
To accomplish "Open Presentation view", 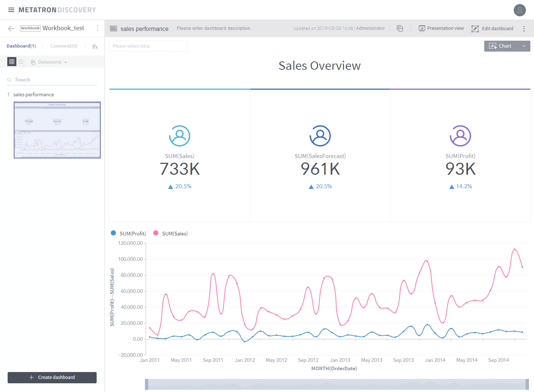I will [x=441, y=28].
